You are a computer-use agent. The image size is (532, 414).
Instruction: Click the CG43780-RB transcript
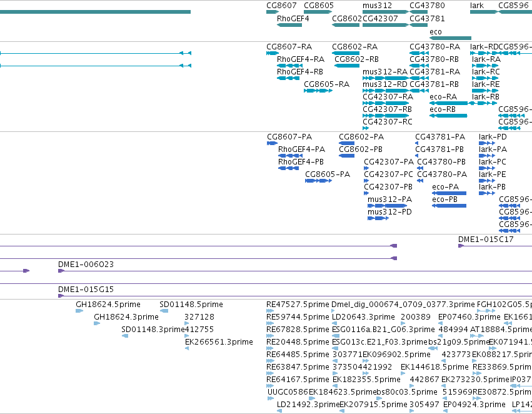click(419, 66)
